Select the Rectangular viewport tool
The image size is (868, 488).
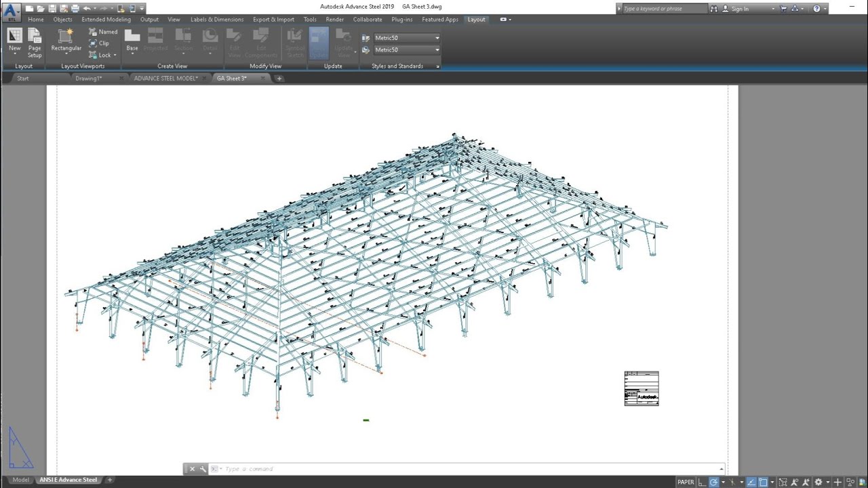click(66, 41)
